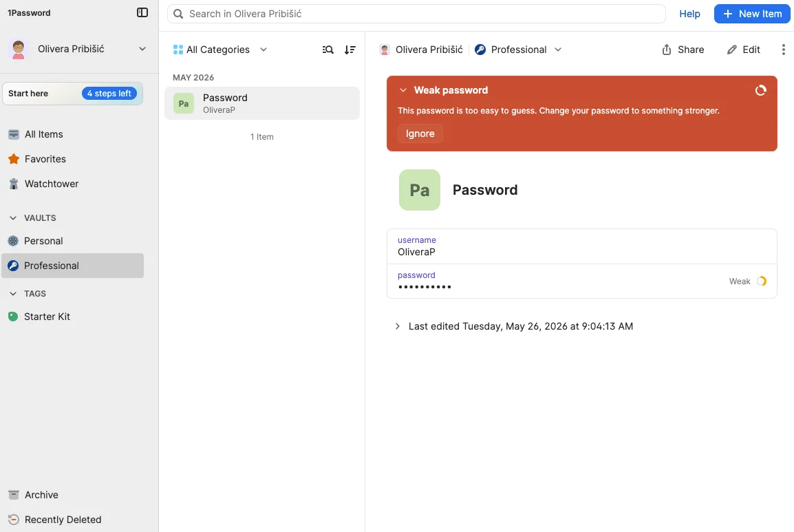
Task: Click the hidden password dots field
Action: (x=582, y=281)
